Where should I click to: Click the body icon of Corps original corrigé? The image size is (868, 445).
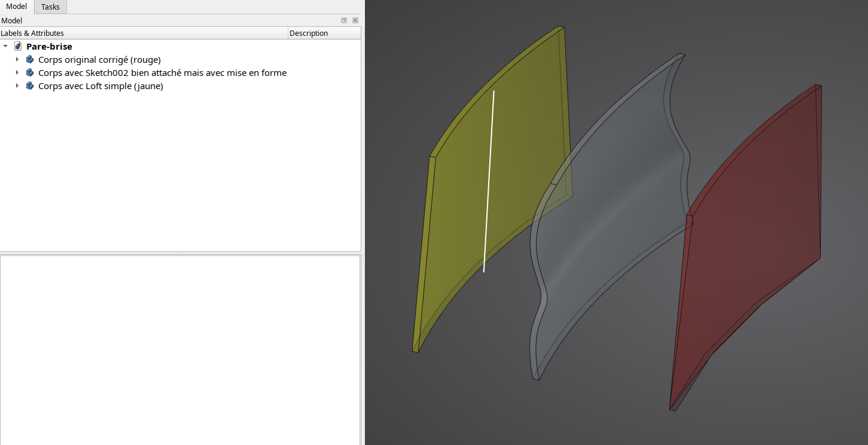30,59
